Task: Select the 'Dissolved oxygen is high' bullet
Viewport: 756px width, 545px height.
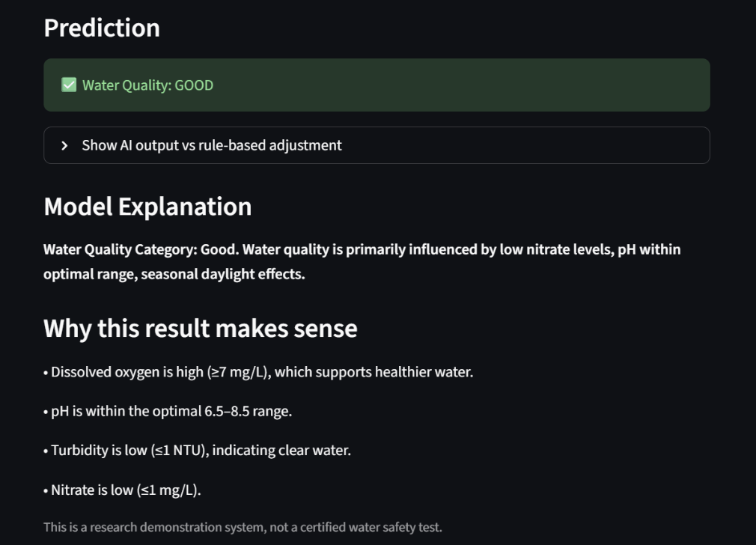Action: [x=127, y=372]
